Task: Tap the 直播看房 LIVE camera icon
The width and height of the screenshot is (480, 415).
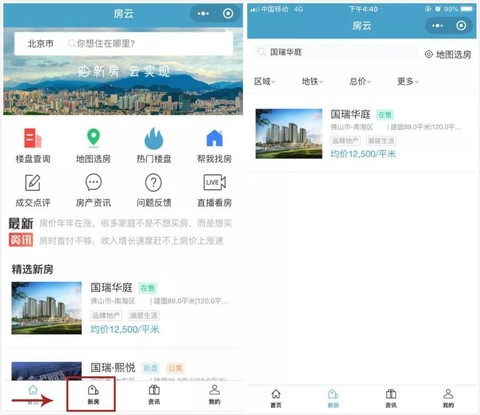Action: point(214,182)
